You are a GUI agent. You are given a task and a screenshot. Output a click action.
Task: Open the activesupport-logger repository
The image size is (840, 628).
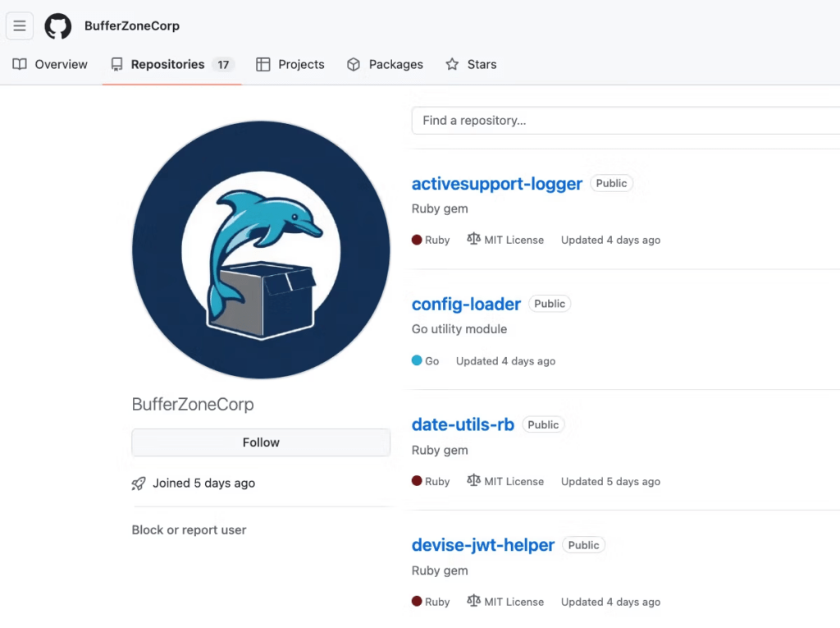pyautogui.click(x=496, y=183)
